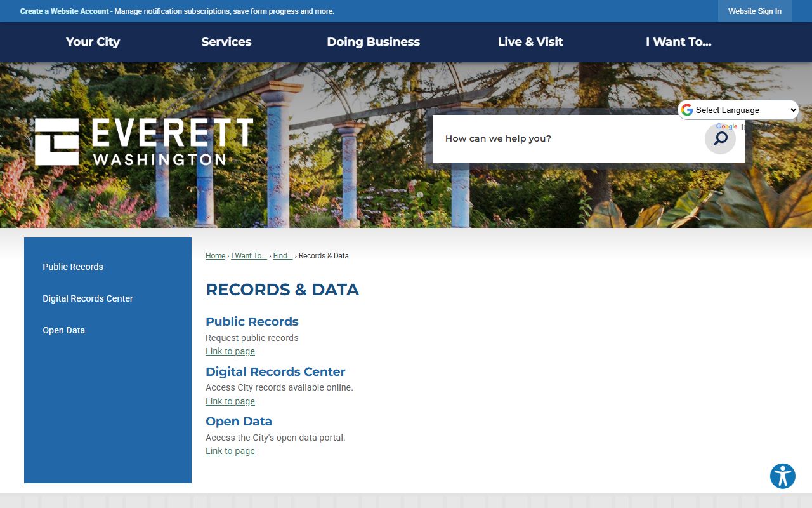Click Create a Website Account link

point(65,11)
